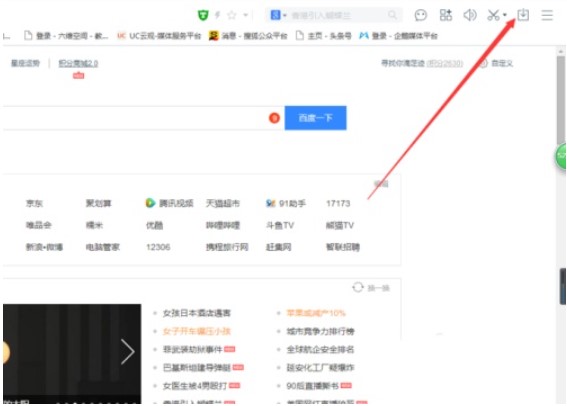Open the 90后直播 news headline
The height and width of the screenshot is (406, 567).
(312, 386)
